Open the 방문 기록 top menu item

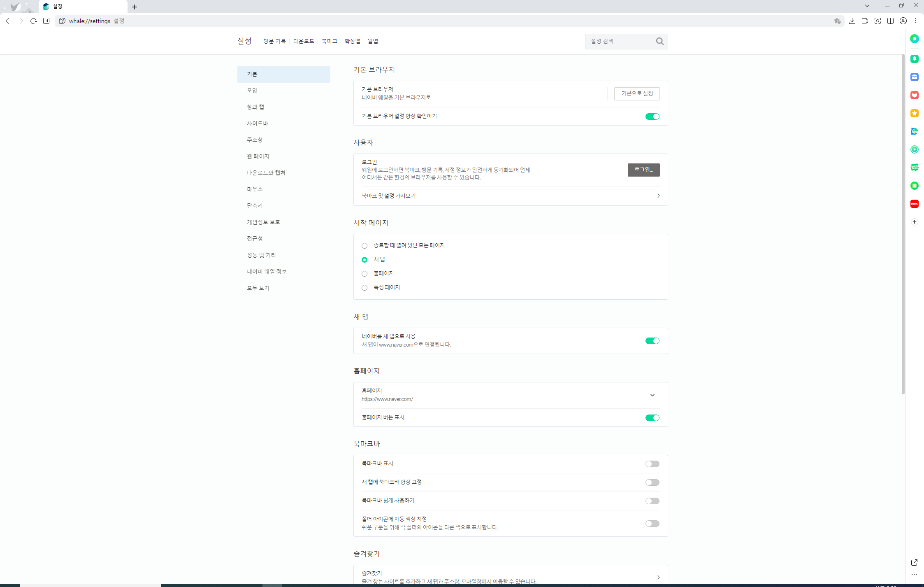click(274, 41)
